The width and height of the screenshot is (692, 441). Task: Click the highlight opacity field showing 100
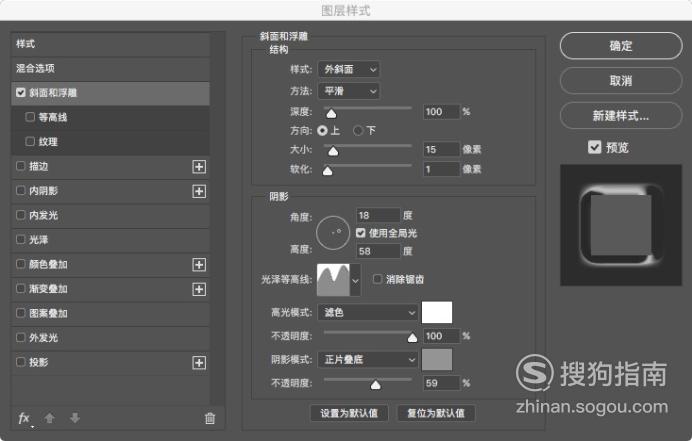(441, 336)
